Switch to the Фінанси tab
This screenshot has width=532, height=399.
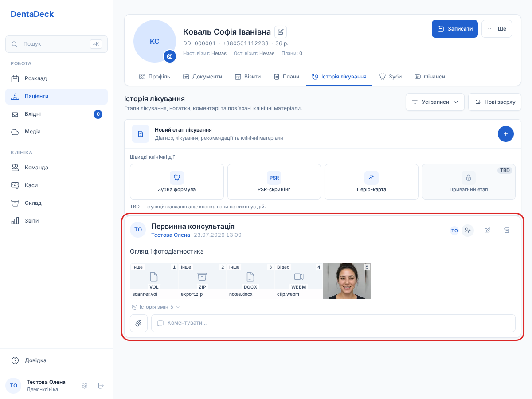[x=430, y=77]
